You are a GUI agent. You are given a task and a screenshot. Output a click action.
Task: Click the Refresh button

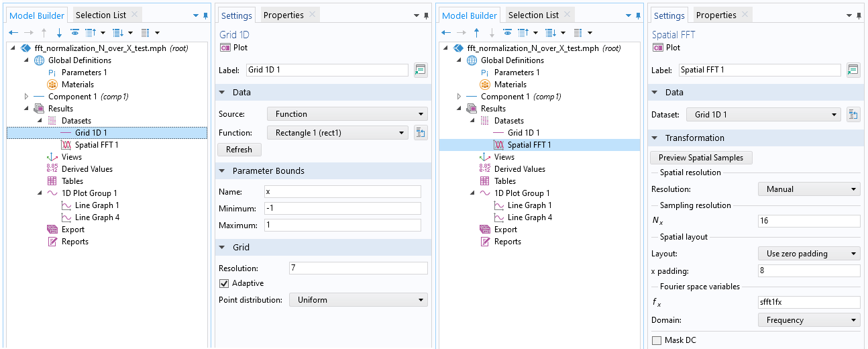(x=239, y=150)
